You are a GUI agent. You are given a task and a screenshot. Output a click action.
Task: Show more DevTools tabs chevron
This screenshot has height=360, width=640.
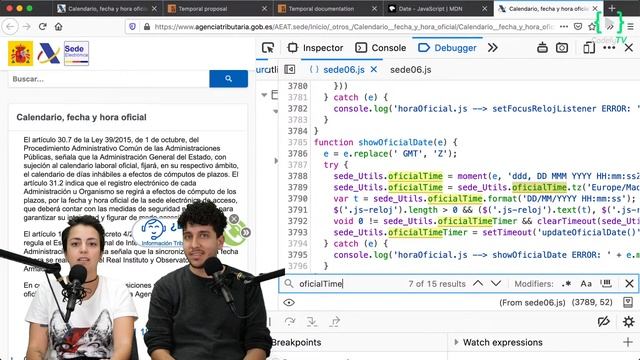coord(493,48)
